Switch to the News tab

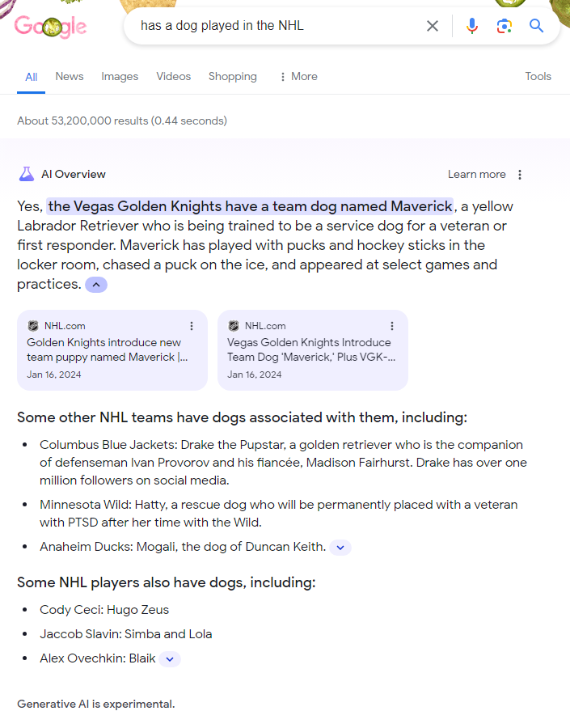pyautogui.click(x=69, y=76)
